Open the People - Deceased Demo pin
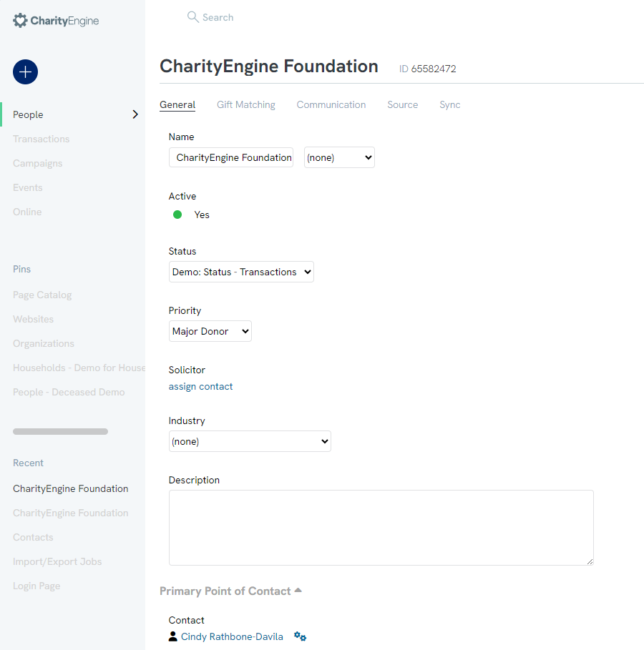Viewport: 644px width, 650px height. pyautogui.click(x=69, y=392)
